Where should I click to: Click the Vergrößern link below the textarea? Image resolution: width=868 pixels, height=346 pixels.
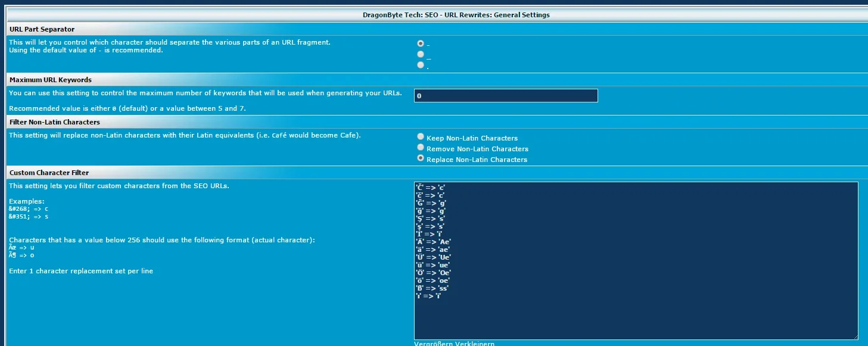(x=434, y=344)
